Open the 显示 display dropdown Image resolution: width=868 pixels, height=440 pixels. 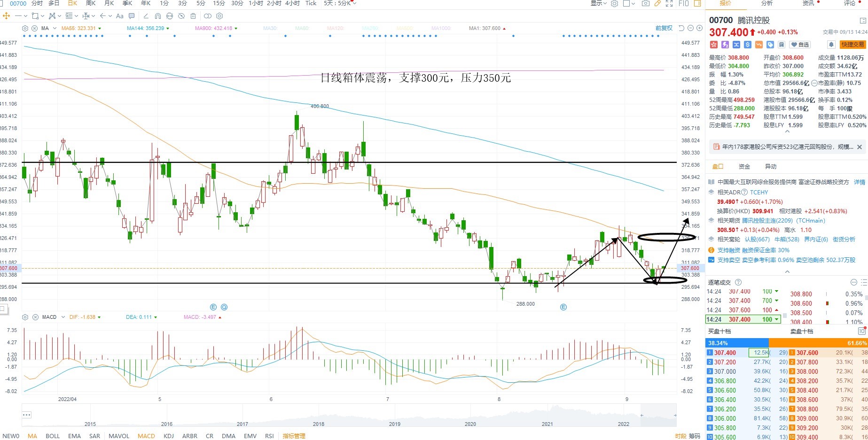click(599, 3)
